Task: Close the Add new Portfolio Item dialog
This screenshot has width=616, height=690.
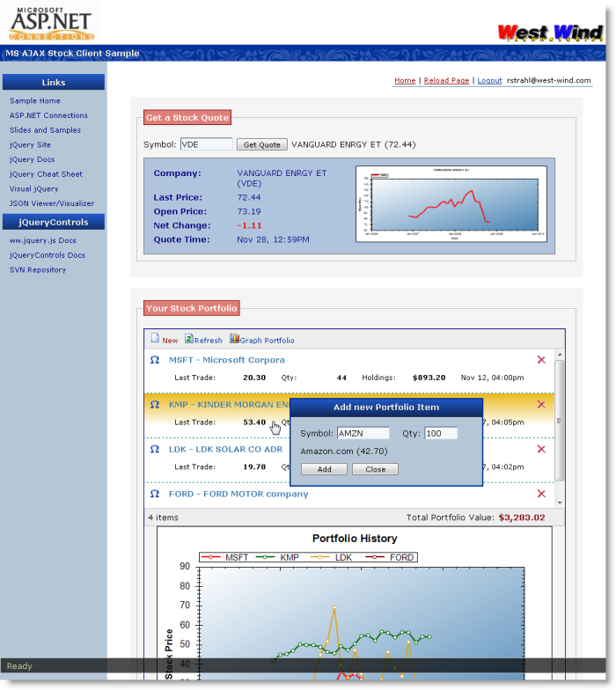Action: click(375, 469)
